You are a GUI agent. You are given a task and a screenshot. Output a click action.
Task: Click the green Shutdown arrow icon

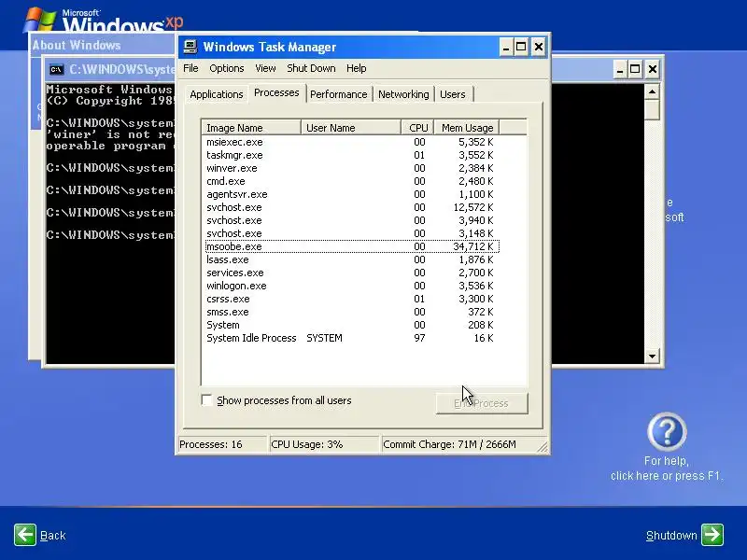[x=712, y=535]
